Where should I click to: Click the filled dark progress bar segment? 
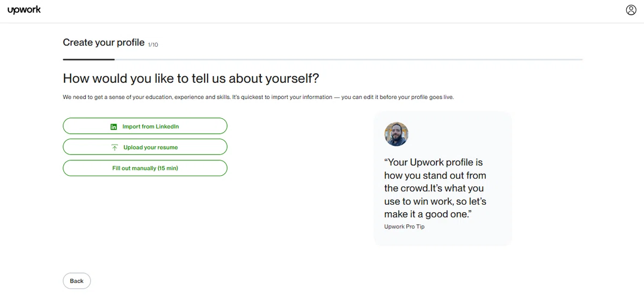(89, 59)
